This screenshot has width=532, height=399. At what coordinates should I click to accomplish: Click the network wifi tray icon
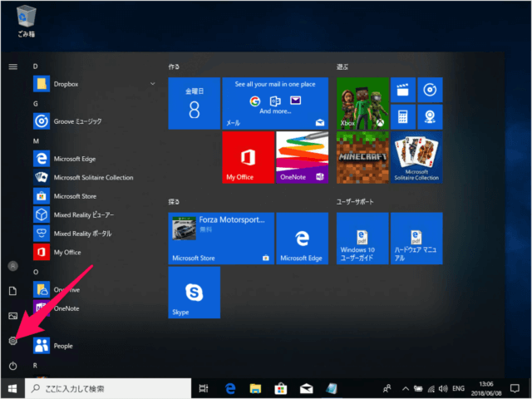pos(431,389)
